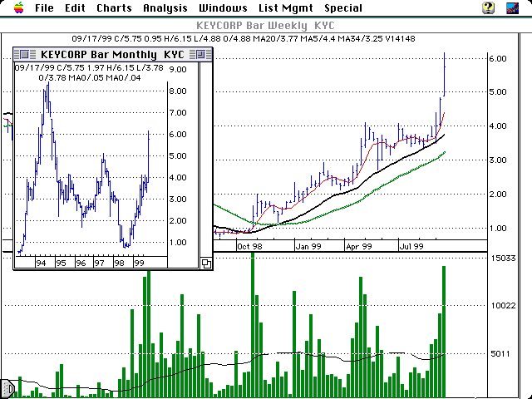Click the 5.00 price label on the Weekly axis
The height and width of the screenshot is (399, 532).
click(498, 92)
